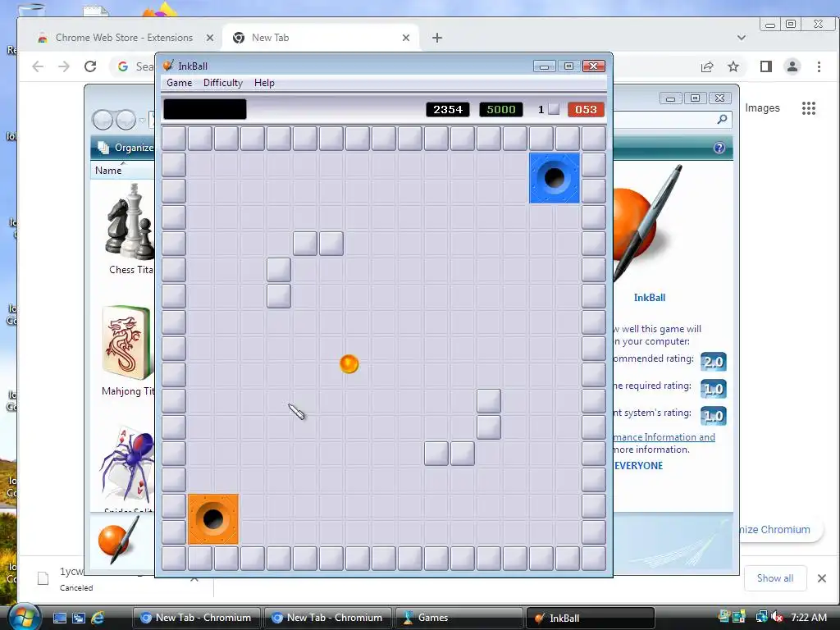Click the Games window back button
This screenshot has width=840, height=630.
coord(102,120)
